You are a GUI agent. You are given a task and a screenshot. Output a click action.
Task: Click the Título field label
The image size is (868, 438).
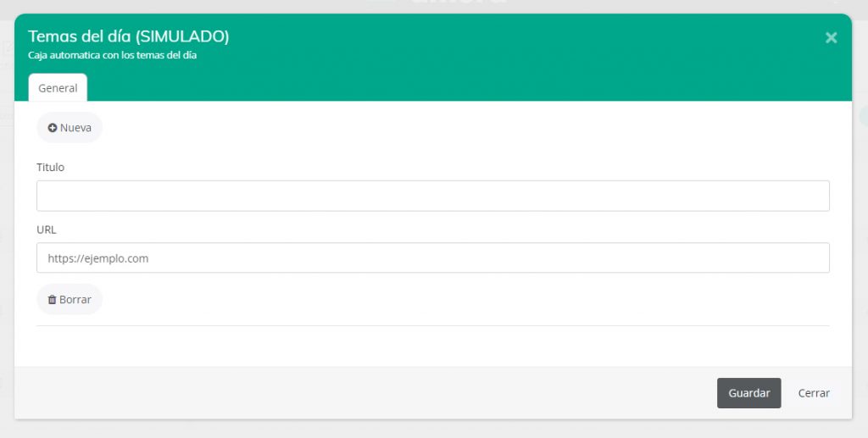(x=50, y=167)
